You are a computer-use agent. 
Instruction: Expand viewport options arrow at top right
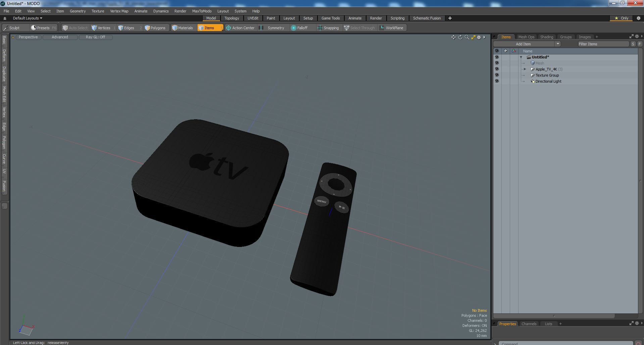(x=484, y=37)
